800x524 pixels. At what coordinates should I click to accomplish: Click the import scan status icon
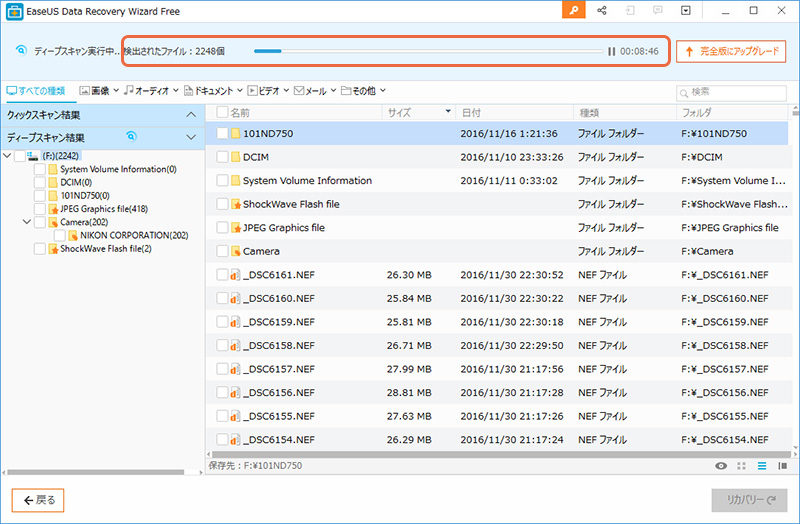tap(630, 10)
